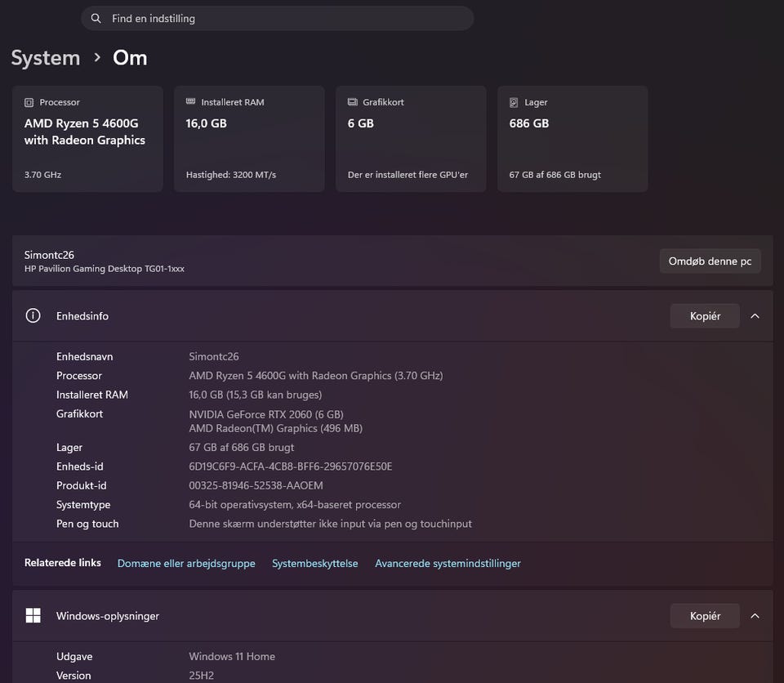The height and width of the screenshot is (683, 784).
Task: Click the 'Hastighed: 3200 MT/s' text
Action: 231,175
